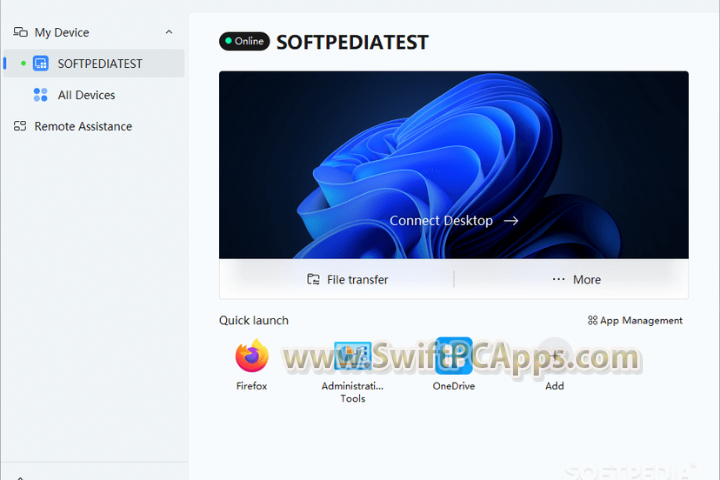Viewport: 720px width, 480px height.
Task: Open All Devices in the sidebar
Action: coord(94,95)
